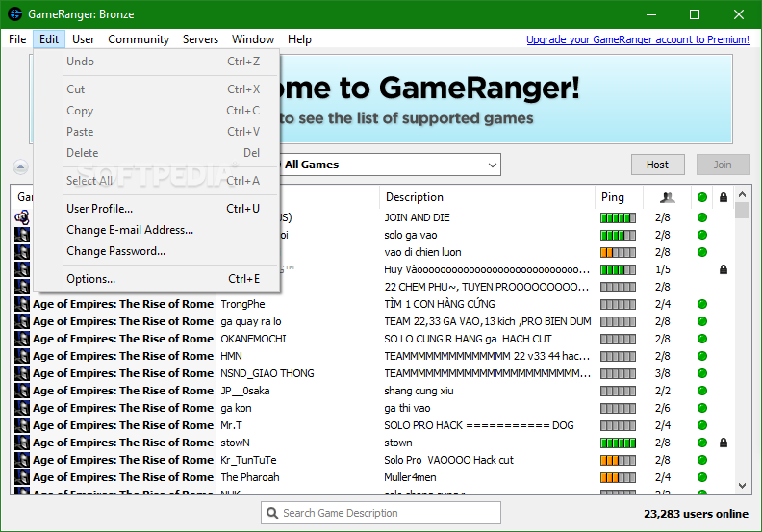Select the TrongPhe game row
Image resolution: width=762 pixels, height=532 pixels.
[x=373, y=304]
